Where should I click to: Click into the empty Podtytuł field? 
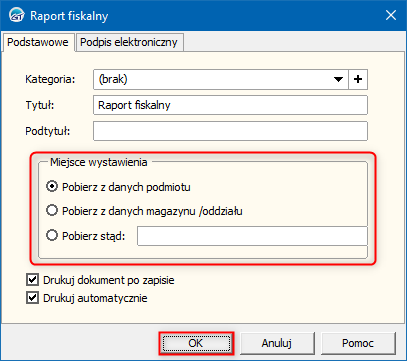click(x=230, y=131)
